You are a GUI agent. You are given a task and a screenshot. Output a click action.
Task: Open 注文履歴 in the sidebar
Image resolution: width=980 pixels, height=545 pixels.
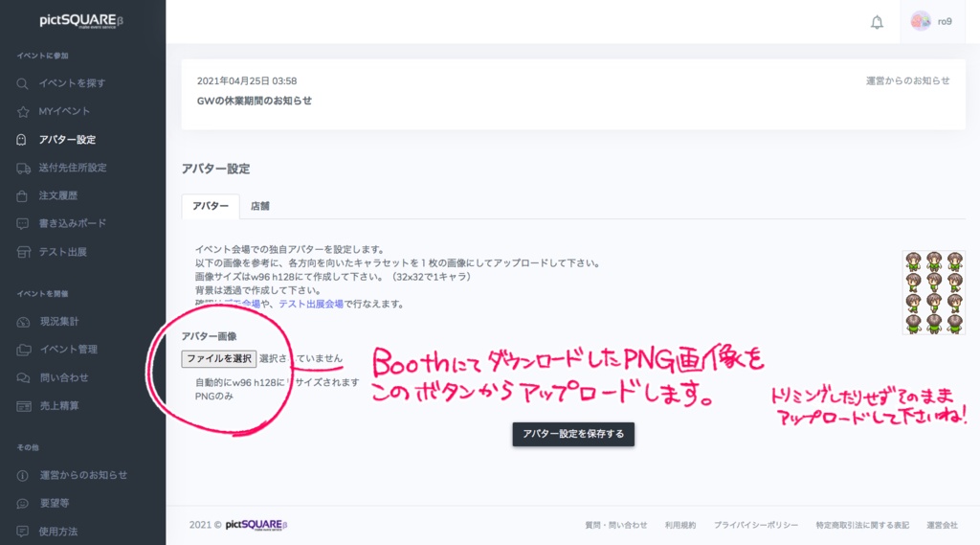tap(58, 195)
